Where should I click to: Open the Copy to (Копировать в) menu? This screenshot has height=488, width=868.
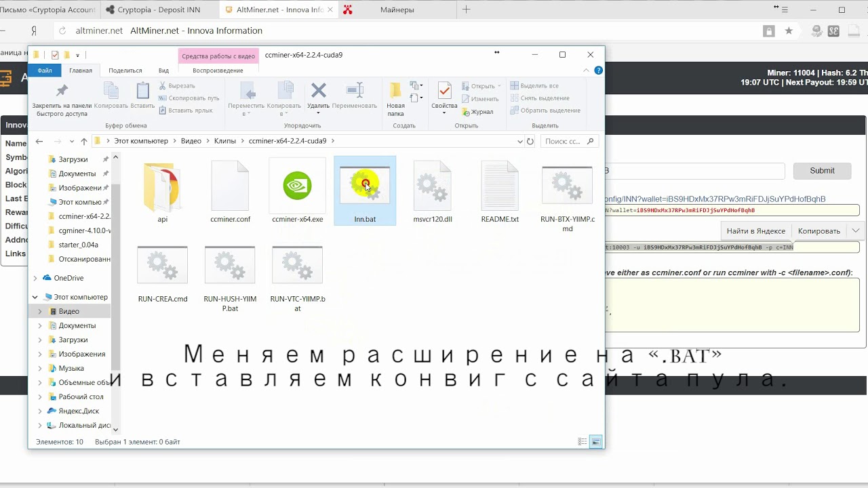click(283, 99)
